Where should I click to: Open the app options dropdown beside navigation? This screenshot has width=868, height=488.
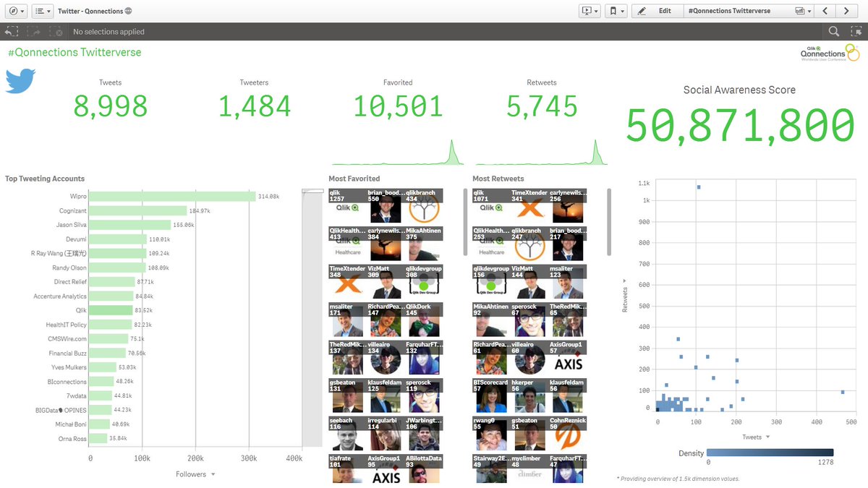[x=22, y=10]
